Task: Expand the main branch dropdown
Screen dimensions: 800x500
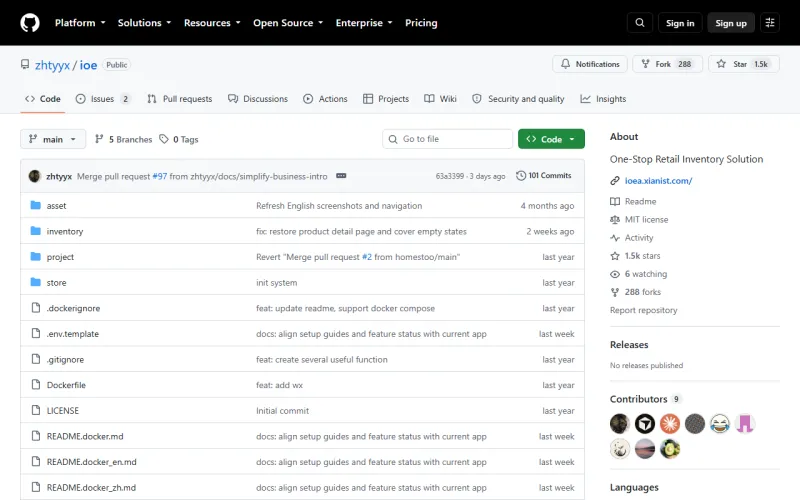Action: (x=53, y=139)
